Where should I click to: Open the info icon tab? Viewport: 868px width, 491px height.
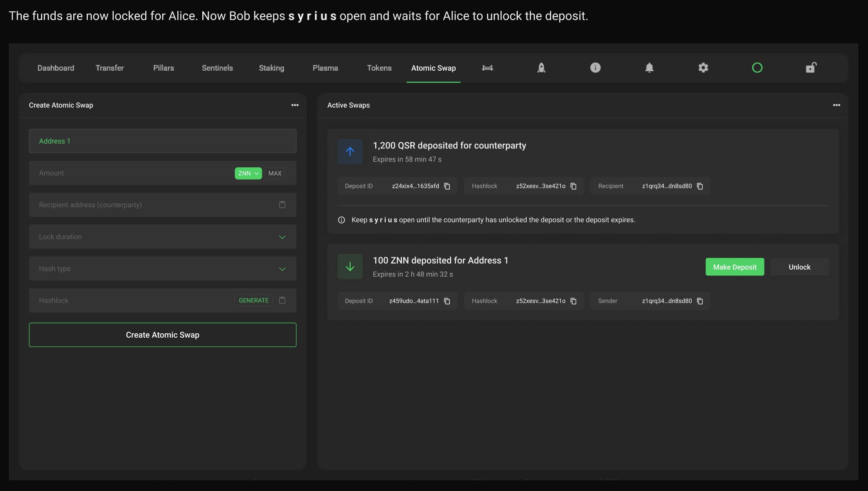(595, 68)
